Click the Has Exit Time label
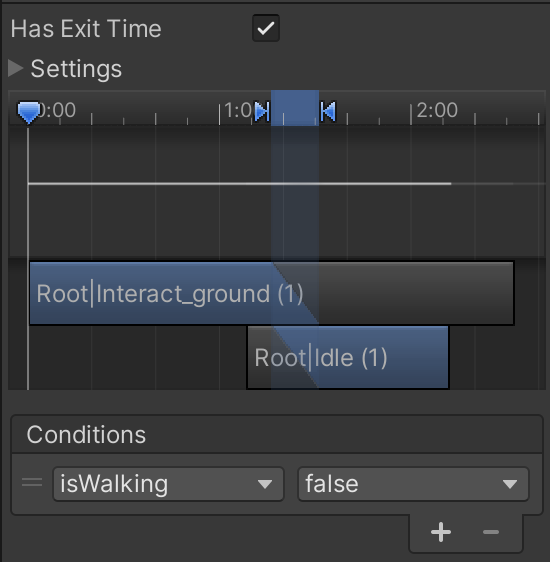The height and width of the screenshot is (562, 550). click(x=86, y=29)
